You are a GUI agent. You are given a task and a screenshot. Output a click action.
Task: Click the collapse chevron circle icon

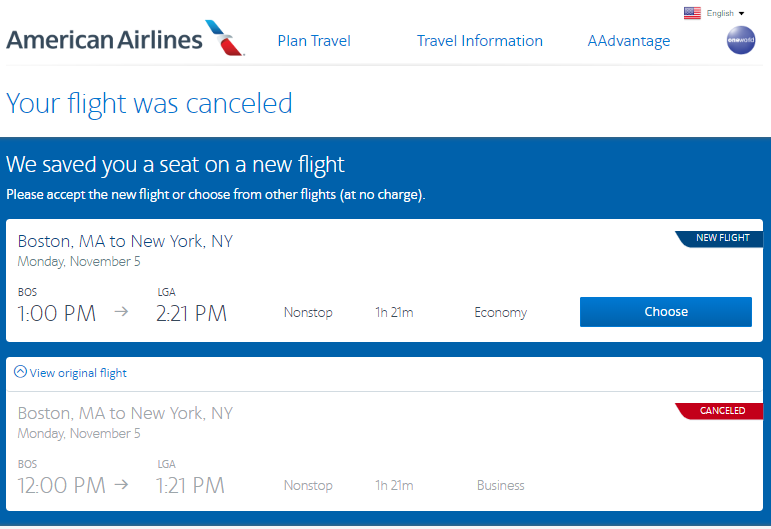pyautogui.click(x=20, y=372)
